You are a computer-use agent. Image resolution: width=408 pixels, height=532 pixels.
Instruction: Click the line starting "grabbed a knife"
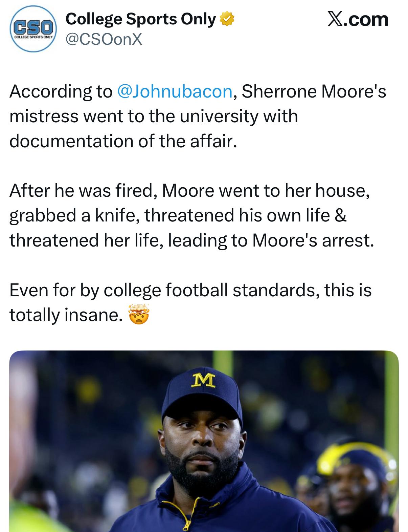[178, 216]
